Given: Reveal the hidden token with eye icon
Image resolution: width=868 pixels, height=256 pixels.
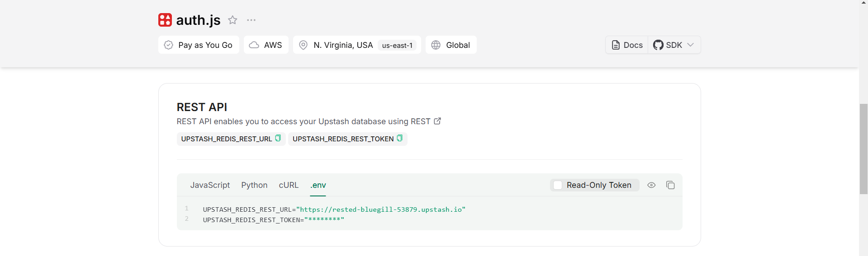Looking at the screenshot, I should (651, 185).
